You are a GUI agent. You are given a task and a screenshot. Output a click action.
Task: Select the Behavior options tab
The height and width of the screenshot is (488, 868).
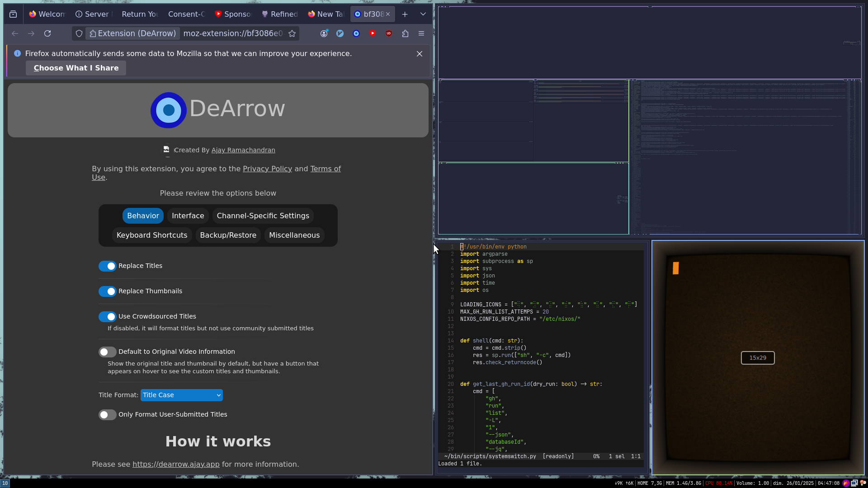pyautogui.click(x=143, y=216)
